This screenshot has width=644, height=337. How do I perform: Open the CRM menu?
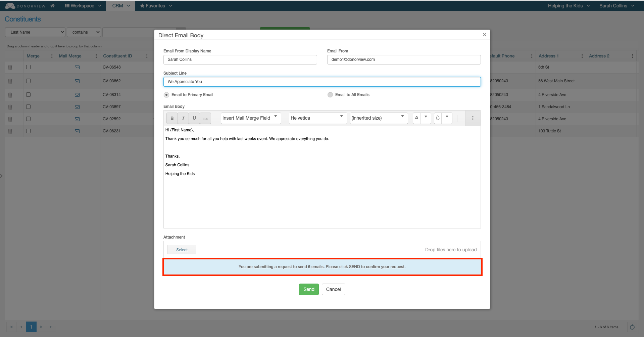120,5
